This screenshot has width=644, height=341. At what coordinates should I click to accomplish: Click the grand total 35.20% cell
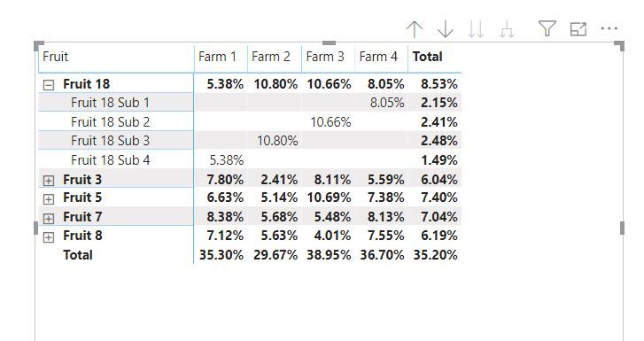click(x=435, y=255)
